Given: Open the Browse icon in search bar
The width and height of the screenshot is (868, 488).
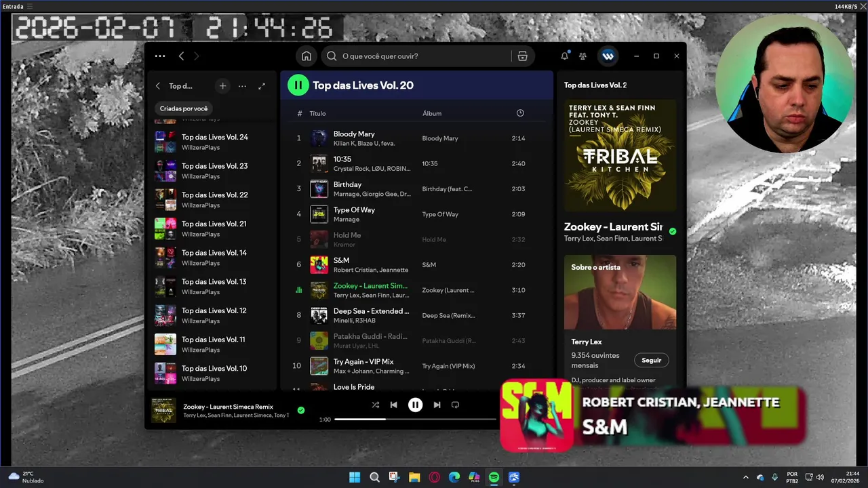Looking at the screenshot, I should pyautogui.click(x=522, y=56).
